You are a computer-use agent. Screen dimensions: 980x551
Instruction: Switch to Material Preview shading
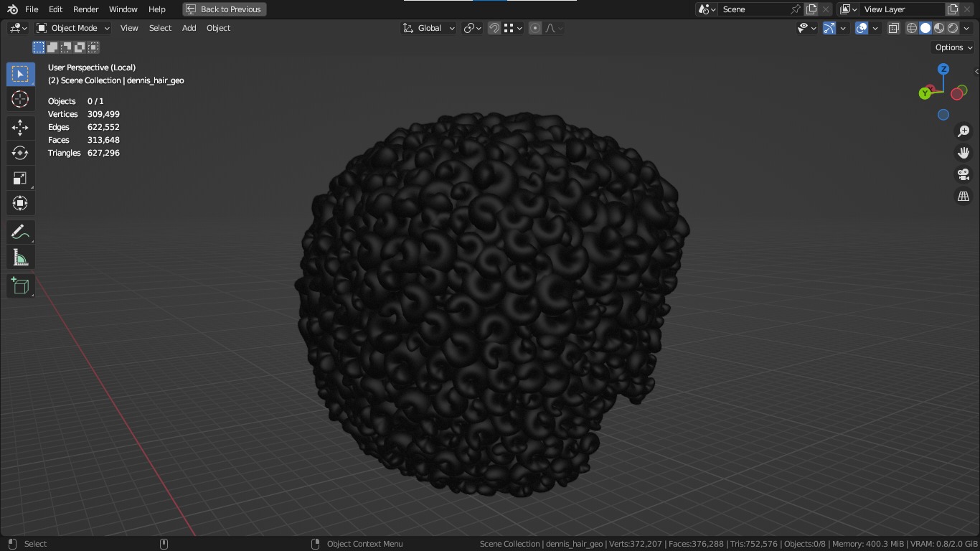pos(939,28)
